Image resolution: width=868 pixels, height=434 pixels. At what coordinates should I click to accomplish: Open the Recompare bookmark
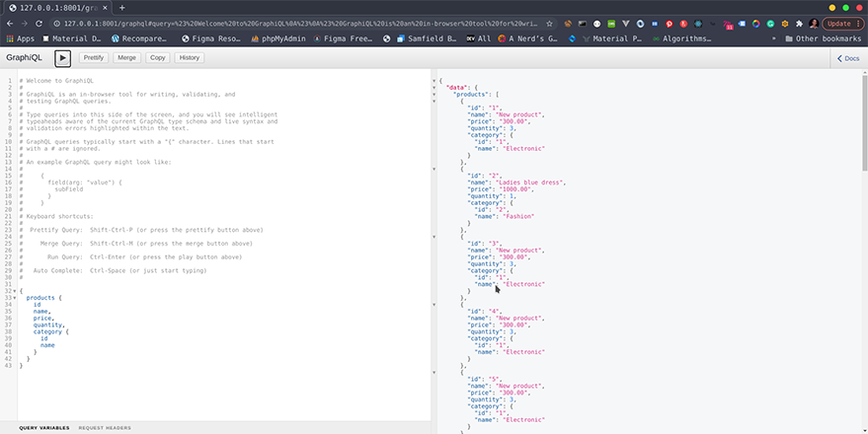pos(139,38)
